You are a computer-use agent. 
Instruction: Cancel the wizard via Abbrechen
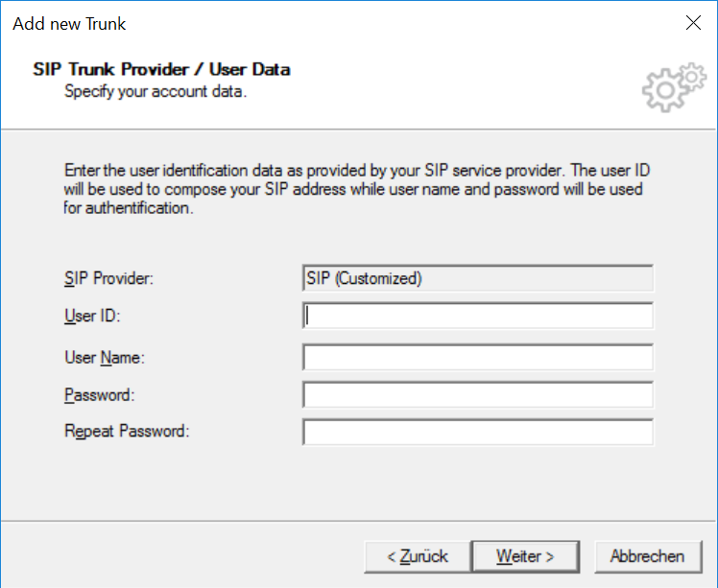pyautogui.click(x=648, y=556)
